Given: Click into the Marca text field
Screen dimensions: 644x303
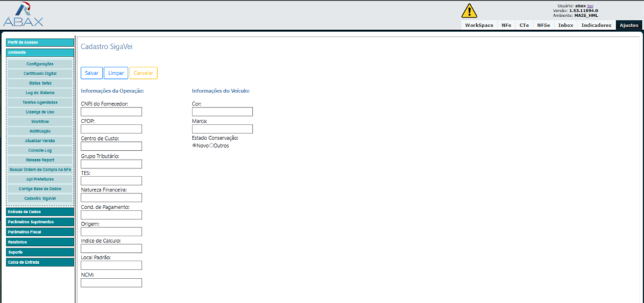Looking at the screenshot, I should pyautogui.click(x=222, y=129).
